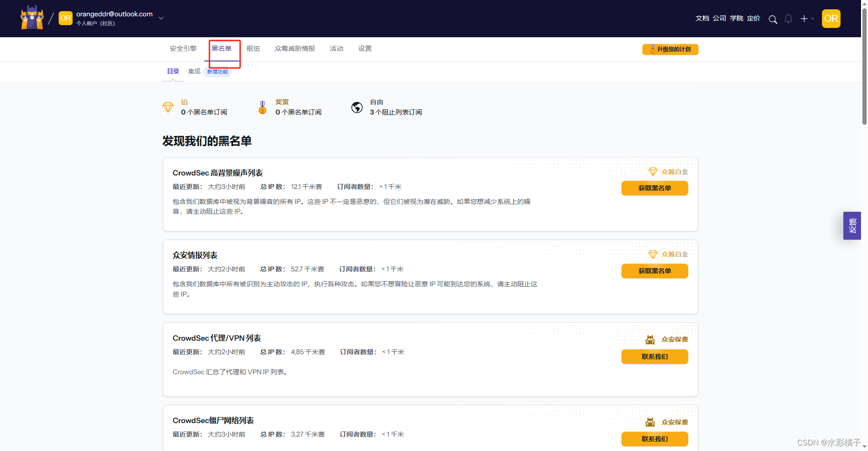Image resolution: width=868 pixels, height=451 pixels.
Task: Open the 公司 link in header
Action: point(720,18)
